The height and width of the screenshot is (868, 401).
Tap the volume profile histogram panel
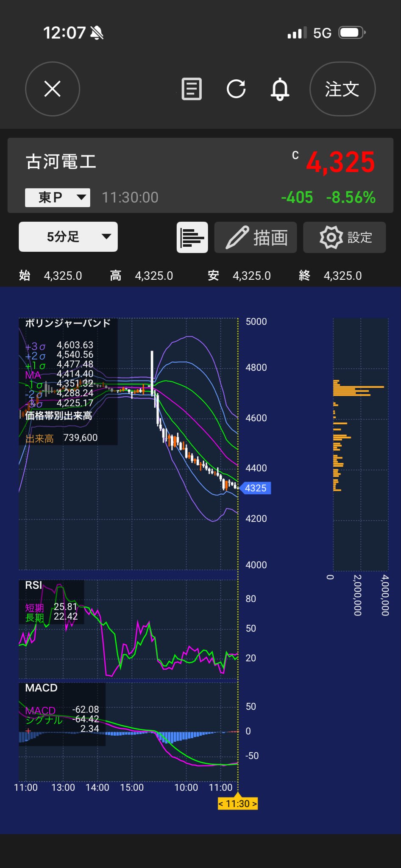(361, 444)
